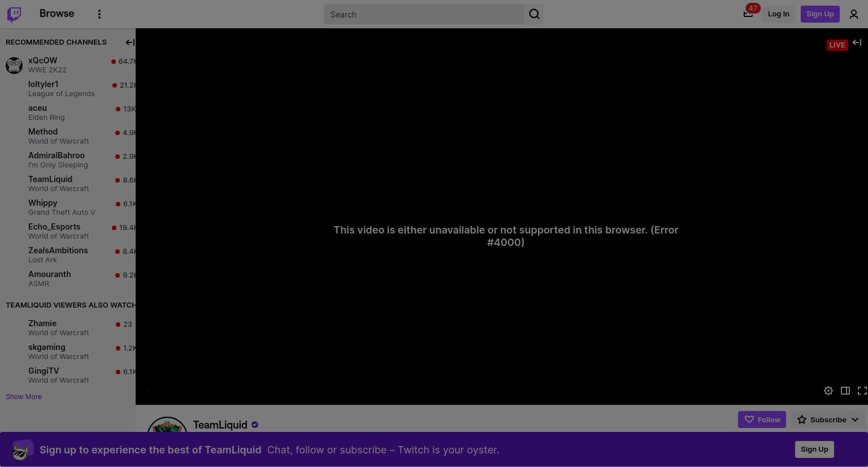Image resolution: width=868 pixels, height=467 pixels.
Task: Open video player settings gear
Action: coord(828,391)
